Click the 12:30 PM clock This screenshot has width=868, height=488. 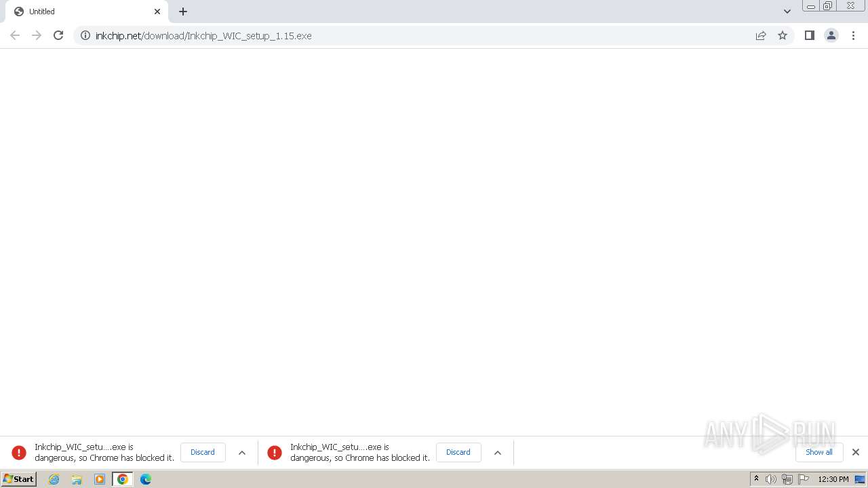pos(833,479)
